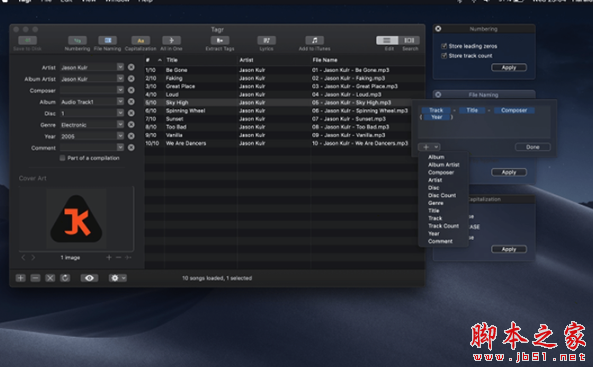Choose Album from the token menu

click(x=436, y=157)
